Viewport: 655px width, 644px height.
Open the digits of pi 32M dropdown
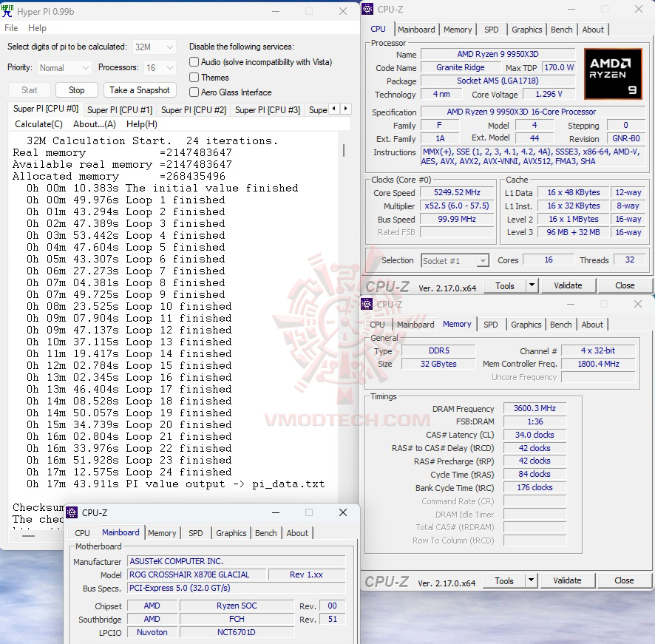tap(155, 47)
